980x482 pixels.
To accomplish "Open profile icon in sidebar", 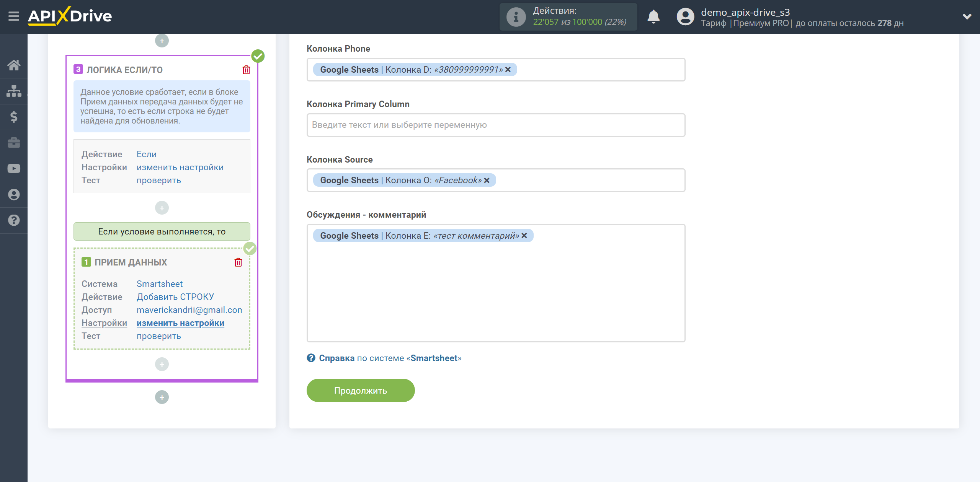I will 14,194.
